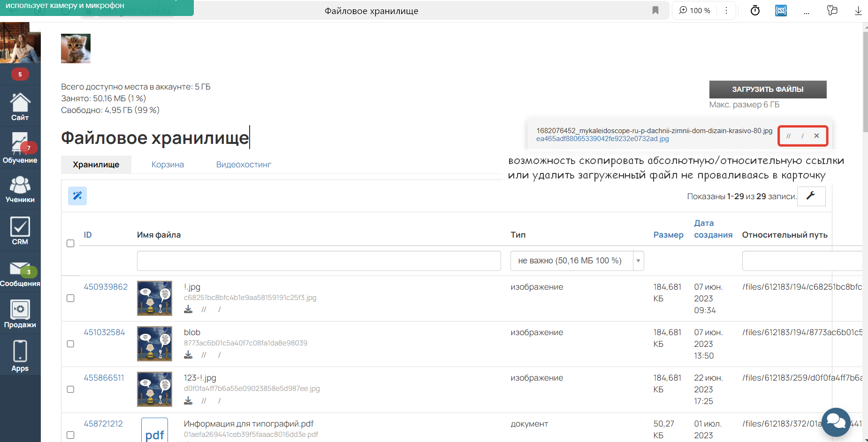Switch to the Видеохостинг tab
The height and width of the screenshot is (442, 868).
244,165
